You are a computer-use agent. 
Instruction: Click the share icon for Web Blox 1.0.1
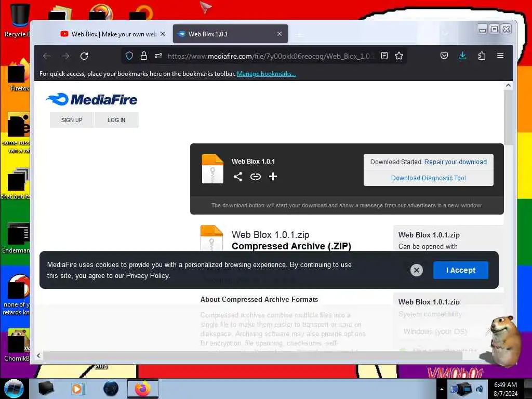238,177
